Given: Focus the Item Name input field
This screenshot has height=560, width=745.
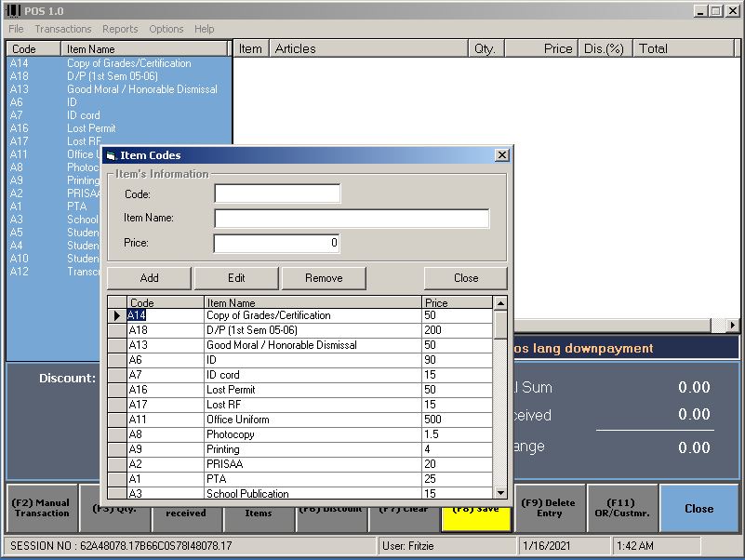Looking at the screenshot, I should coord(352,219).
